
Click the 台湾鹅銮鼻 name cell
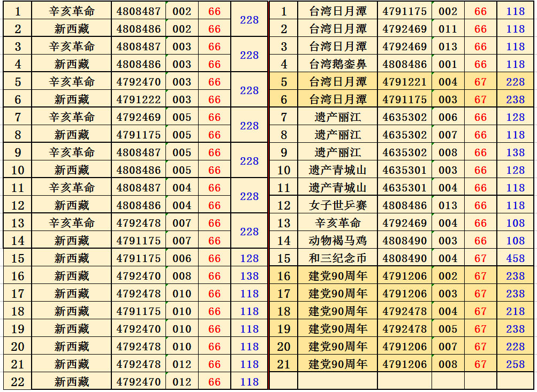(x=338, y=64)
